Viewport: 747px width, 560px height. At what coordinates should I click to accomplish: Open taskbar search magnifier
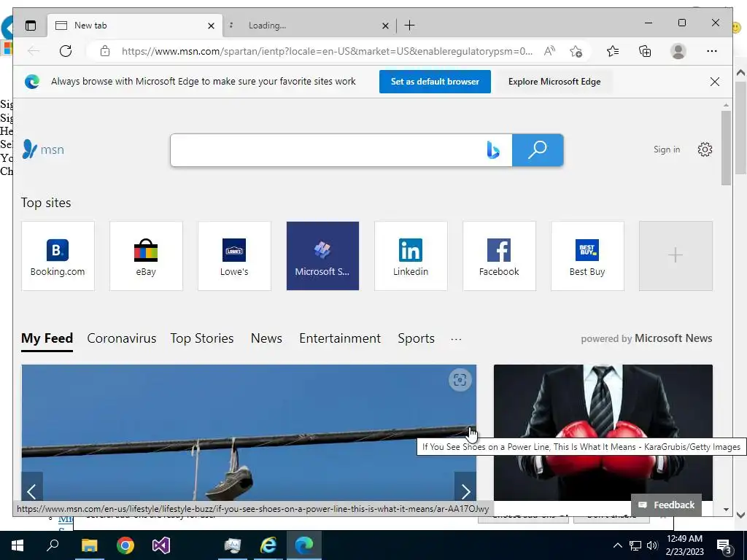(x=53, y=545)
